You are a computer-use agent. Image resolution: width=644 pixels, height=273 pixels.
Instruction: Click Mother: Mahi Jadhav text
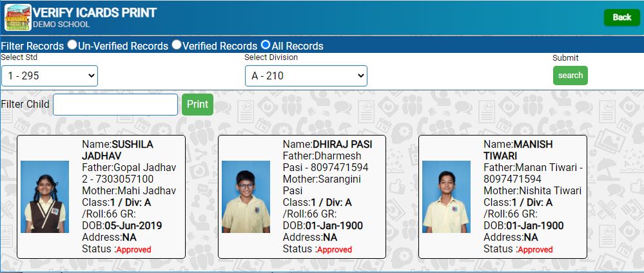click(129, 191)
